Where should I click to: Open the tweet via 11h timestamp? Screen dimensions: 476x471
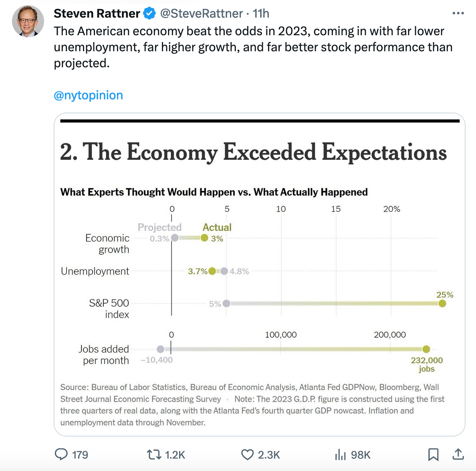coord(261,14)
